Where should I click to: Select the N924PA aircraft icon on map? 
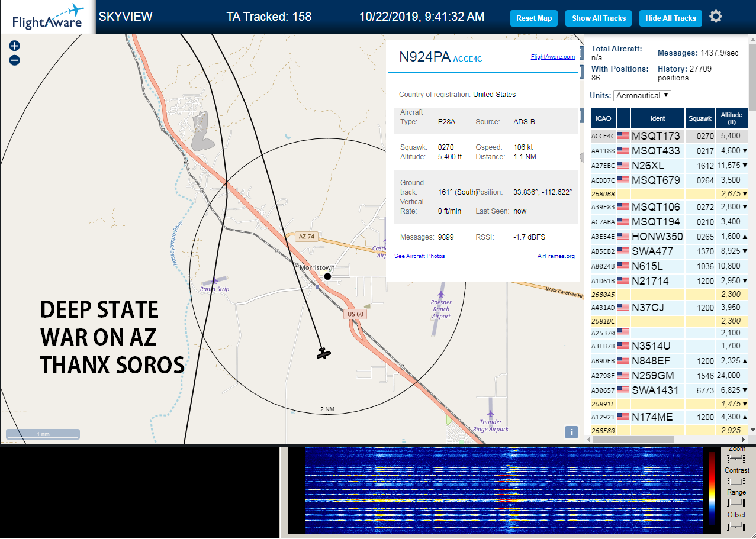[323, 353]
